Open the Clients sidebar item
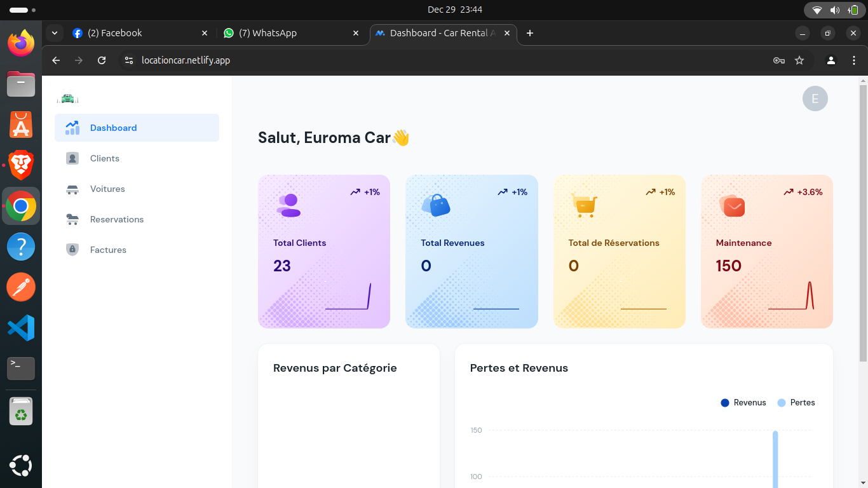Screen dimensions: 868x488 (x=137, y=158)
